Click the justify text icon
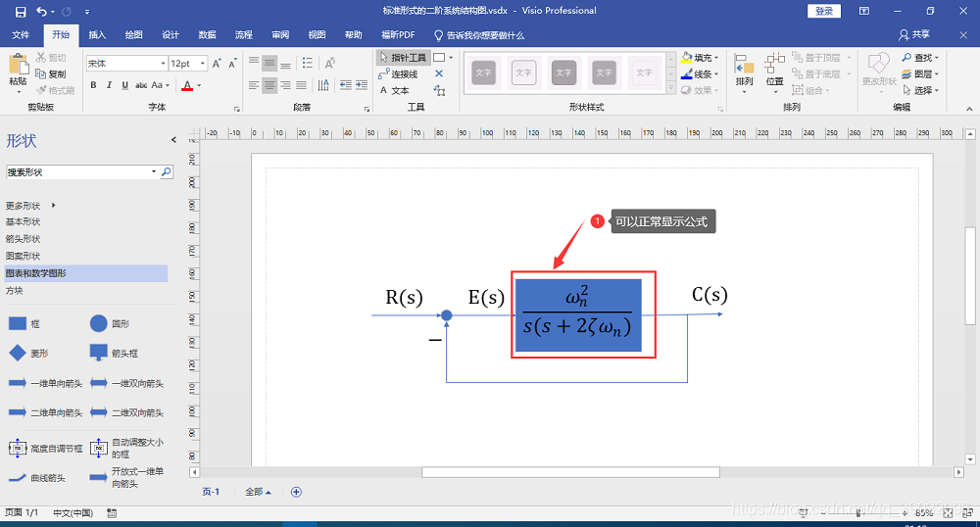The width and height of the screenshot is (980, 527). coord(301,85)
